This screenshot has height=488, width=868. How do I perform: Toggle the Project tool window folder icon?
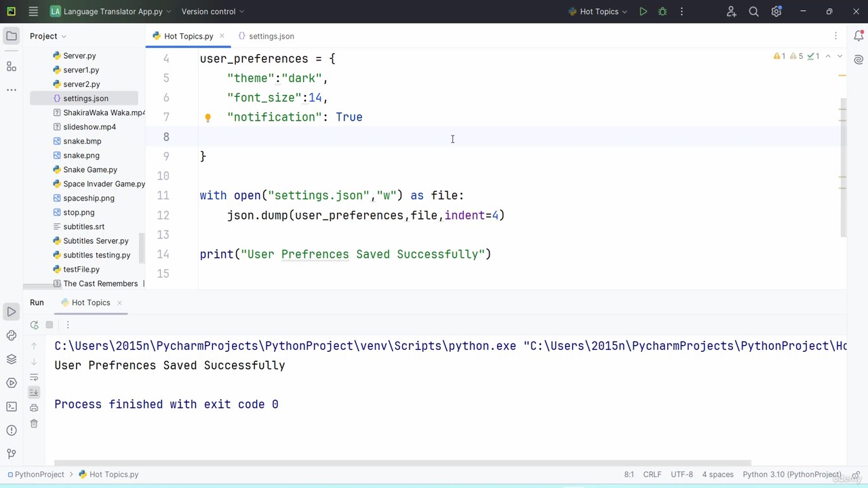12,36
